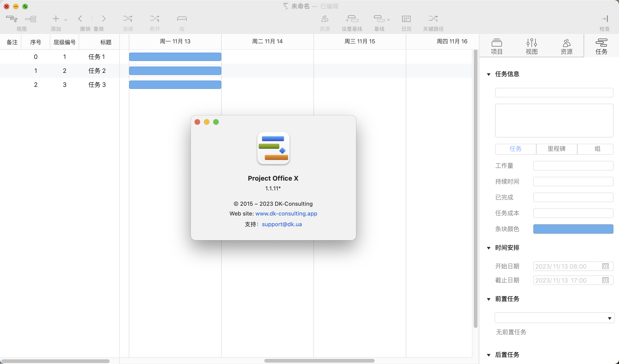Redo using the right chevron icon

tap(104, 19)
